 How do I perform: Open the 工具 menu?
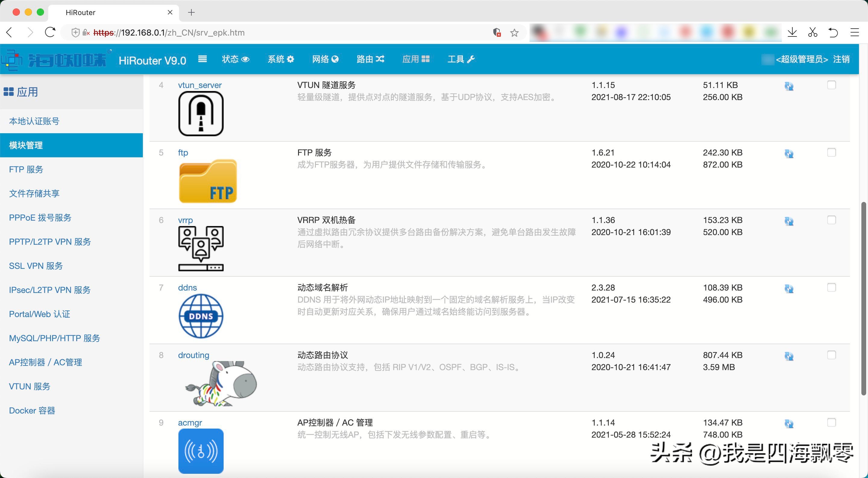coord(461,59)
